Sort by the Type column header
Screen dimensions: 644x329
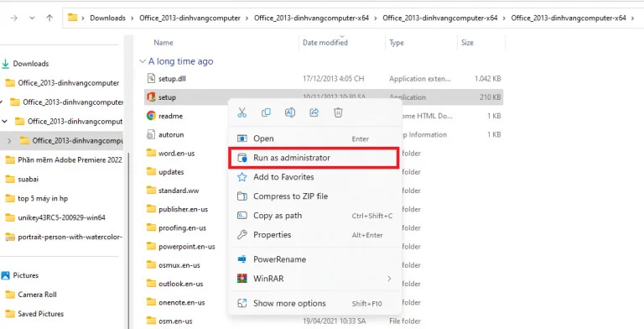397,42
